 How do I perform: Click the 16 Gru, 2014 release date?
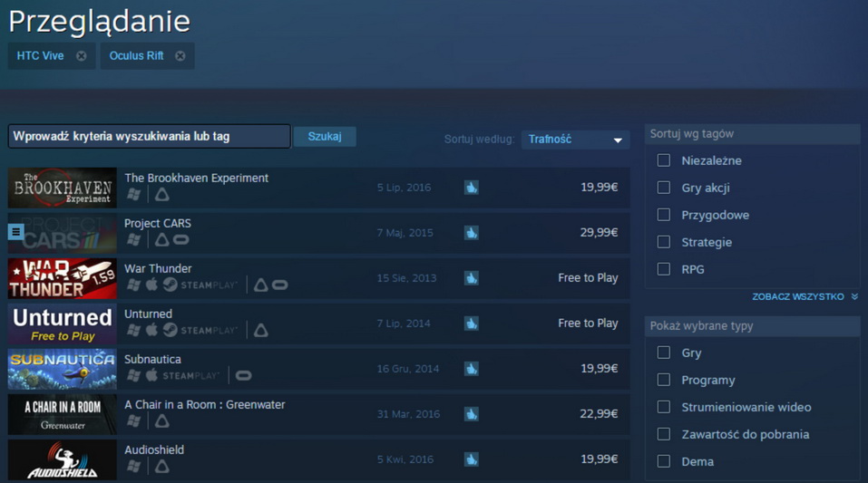408,369
